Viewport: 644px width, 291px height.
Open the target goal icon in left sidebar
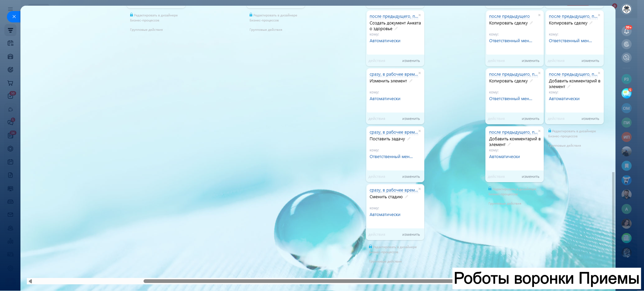point(10,70)
